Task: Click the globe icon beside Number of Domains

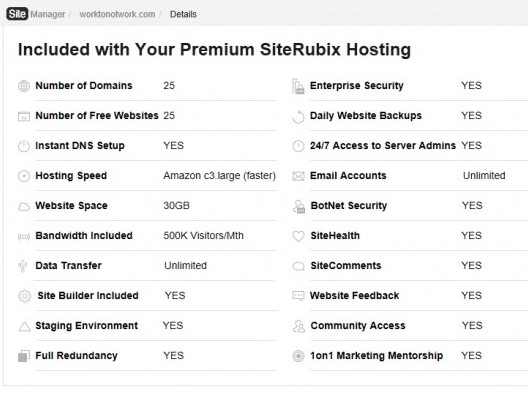Action: tap(24, 86)
